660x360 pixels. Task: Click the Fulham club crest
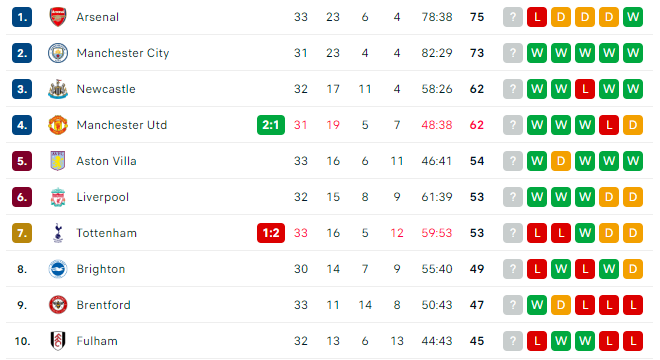pos(58,341)
